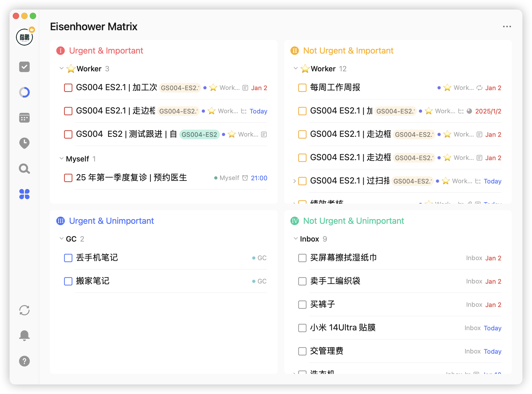Image resolution: width=532 pixels, height=394 pixels.
Task: Open the Help question mark icon
Action: tap(24, 361)
